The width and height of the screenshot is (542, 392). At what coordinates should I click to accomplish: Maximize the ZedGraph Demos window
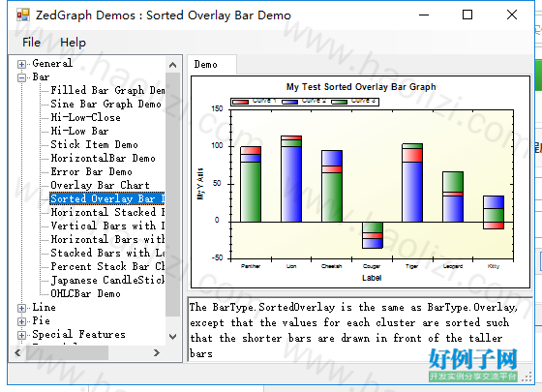467,15
